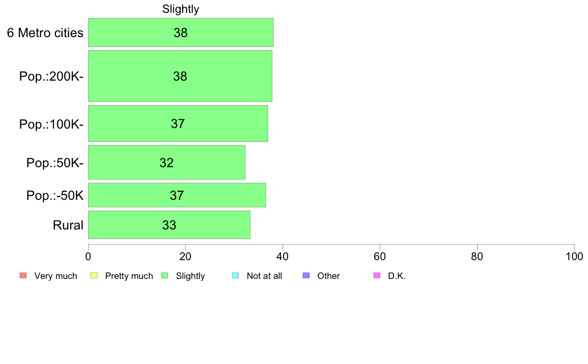The height and width of the screenshot is (364, 588).
Task: Select the Rural bar showing 33
Action: [x=169, y=225]
